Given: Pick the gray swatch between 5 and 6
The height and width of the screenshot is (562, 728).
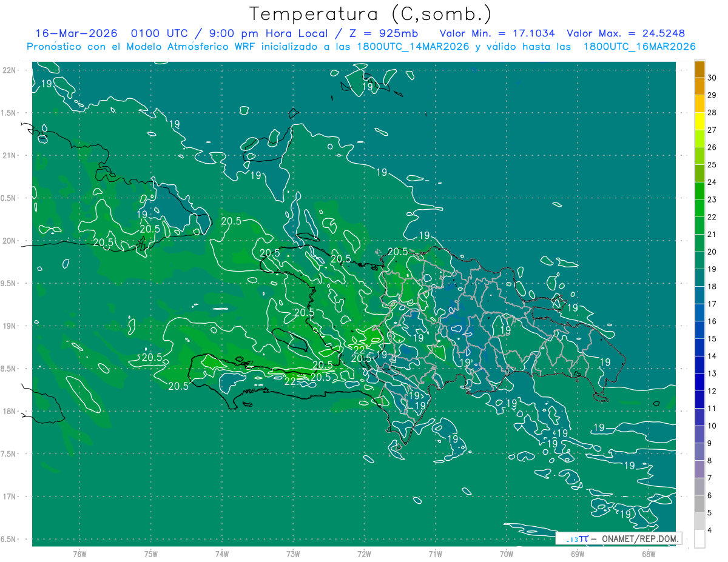Looking at the screenshot, I should tap(699, 504).
